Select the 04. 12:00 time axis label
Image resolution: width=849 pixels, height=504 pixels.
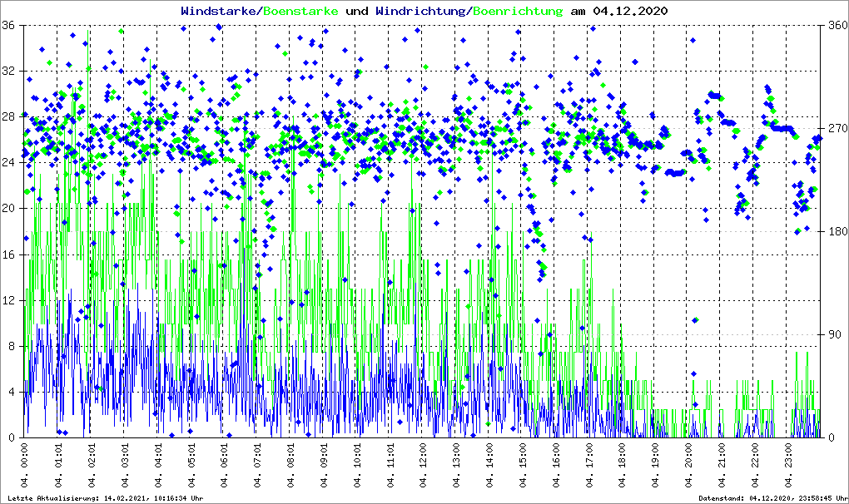click(x=423, y=467)
